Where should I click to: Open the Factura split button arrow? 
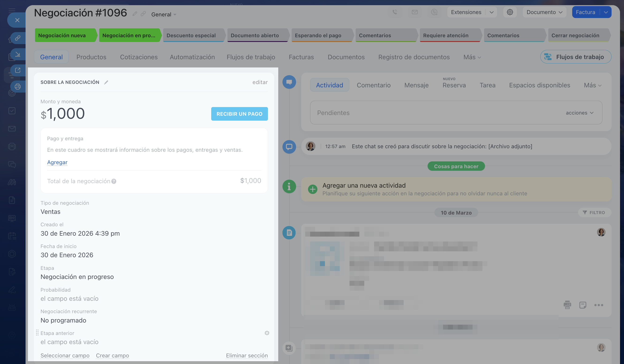point(606,12)
